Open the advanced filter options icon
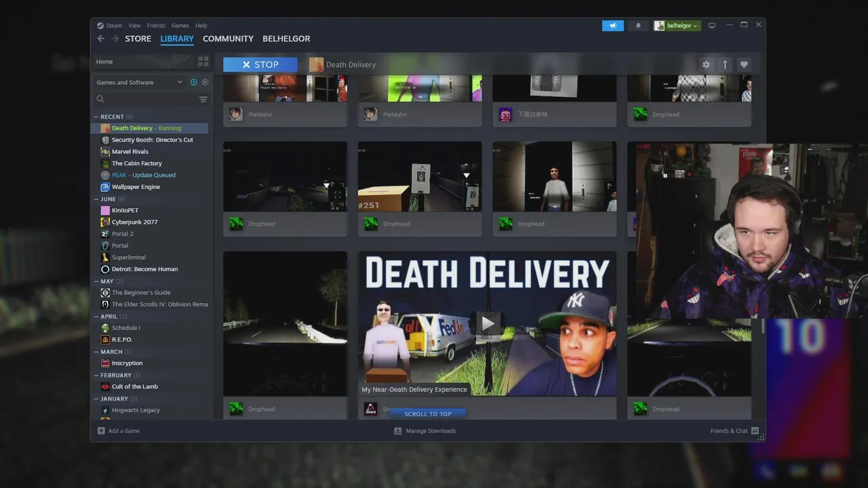Image resolution: width=868 pixels, height=488 pixels. pyautogui.click(x=203, y=99)
